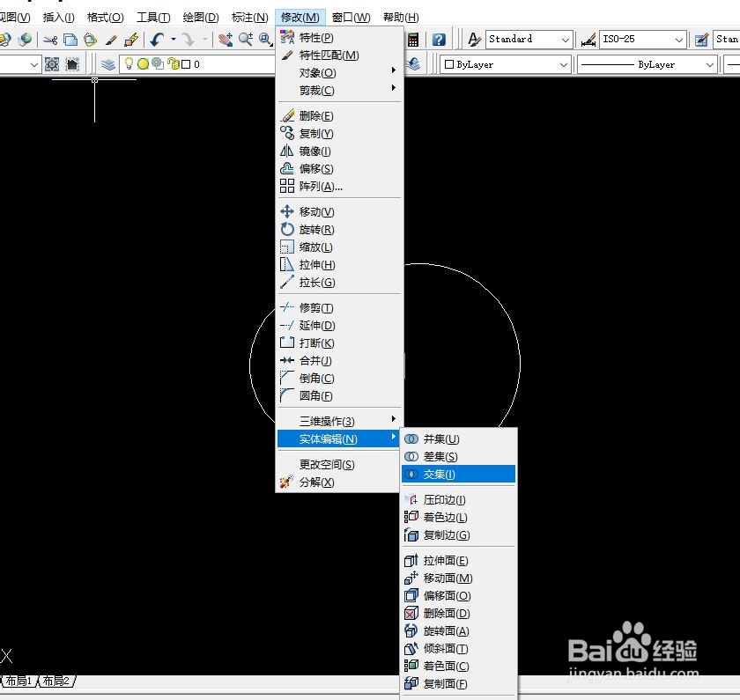Click the My Workspace house icon

tap(72, 64)
